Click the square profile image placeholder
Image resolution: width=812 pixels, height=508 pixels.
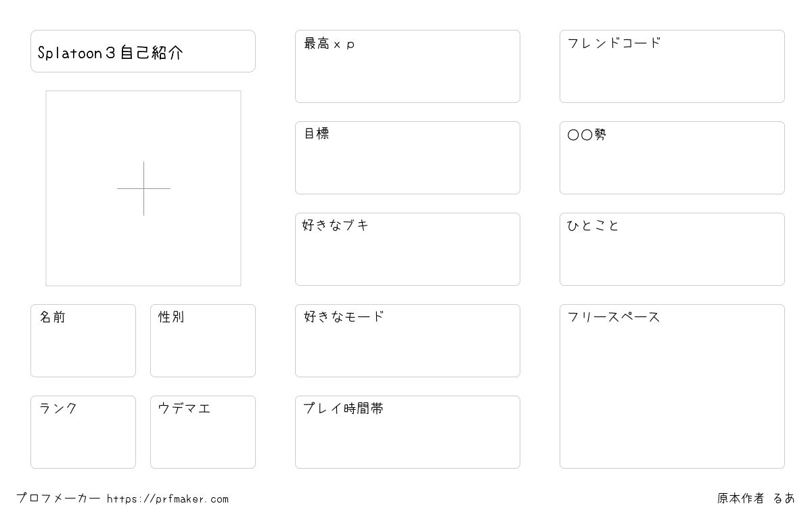[x=143, y=188]
